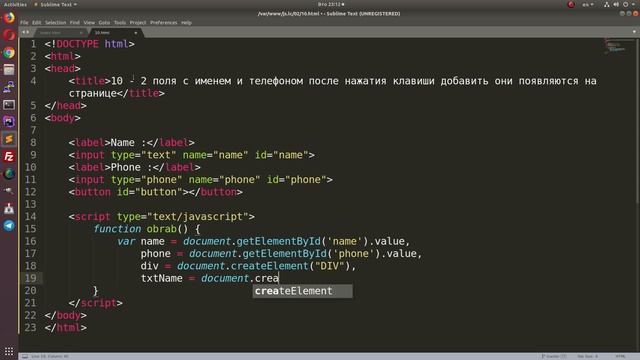Select createElement autocomplete suggestion

302,291
